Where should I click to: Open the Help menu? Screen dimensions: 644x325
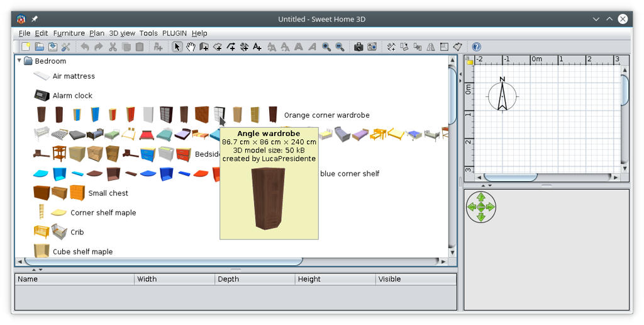[x=199, y=33]
